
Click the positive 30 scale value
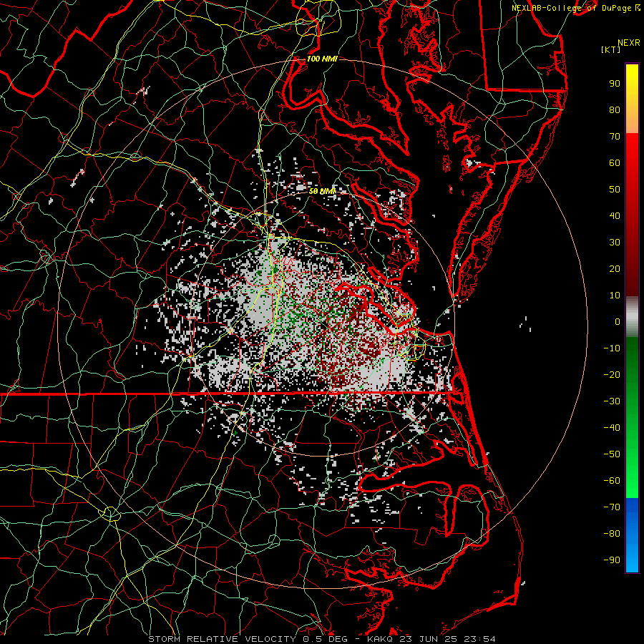point(615,243)
